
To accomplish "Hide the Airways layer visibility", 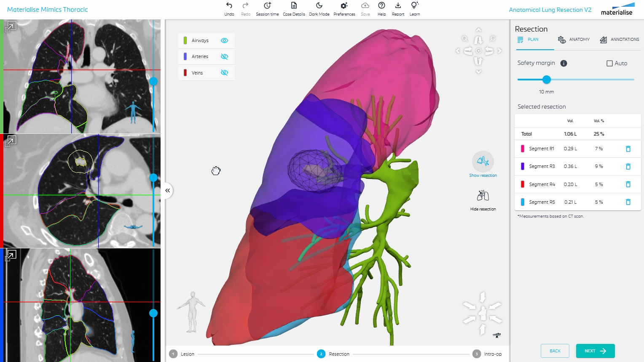I will [224, 41].
